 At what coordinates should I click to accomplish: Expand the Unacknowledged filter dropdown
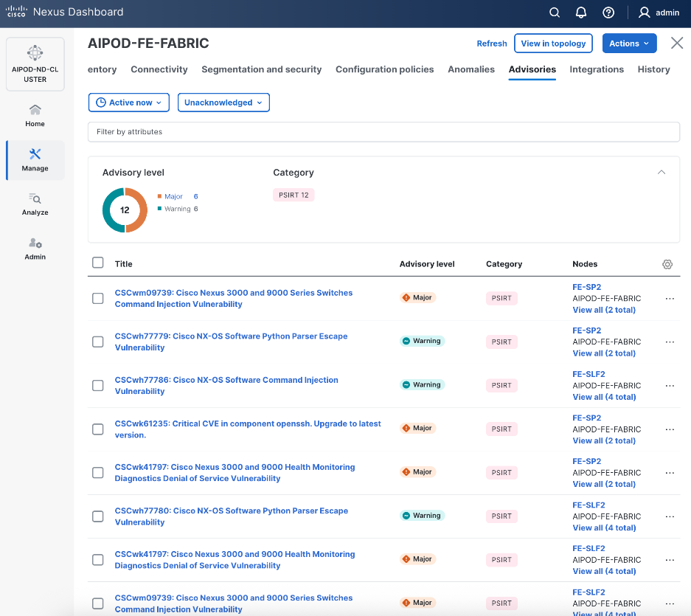click(x=223, y=103)
